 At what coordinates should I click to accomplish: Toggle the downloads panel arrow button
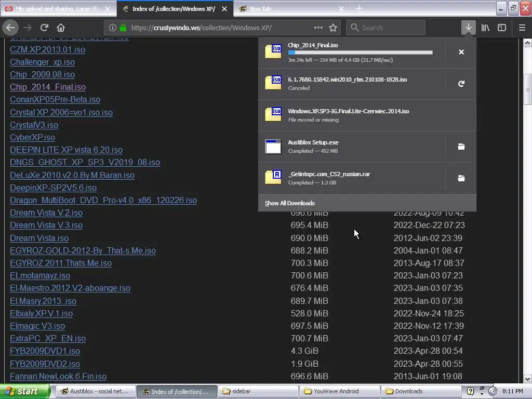pyautogui.click(x=468, y=28)
